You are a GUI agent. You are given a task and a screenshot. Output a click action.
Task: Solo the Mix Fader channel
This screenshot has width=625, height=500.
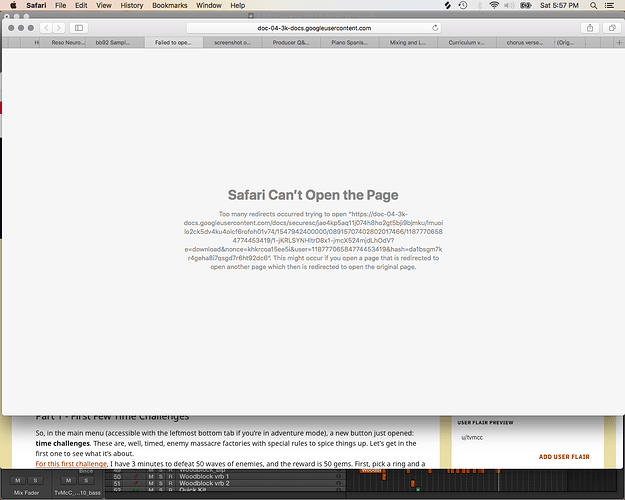(35, 480)
